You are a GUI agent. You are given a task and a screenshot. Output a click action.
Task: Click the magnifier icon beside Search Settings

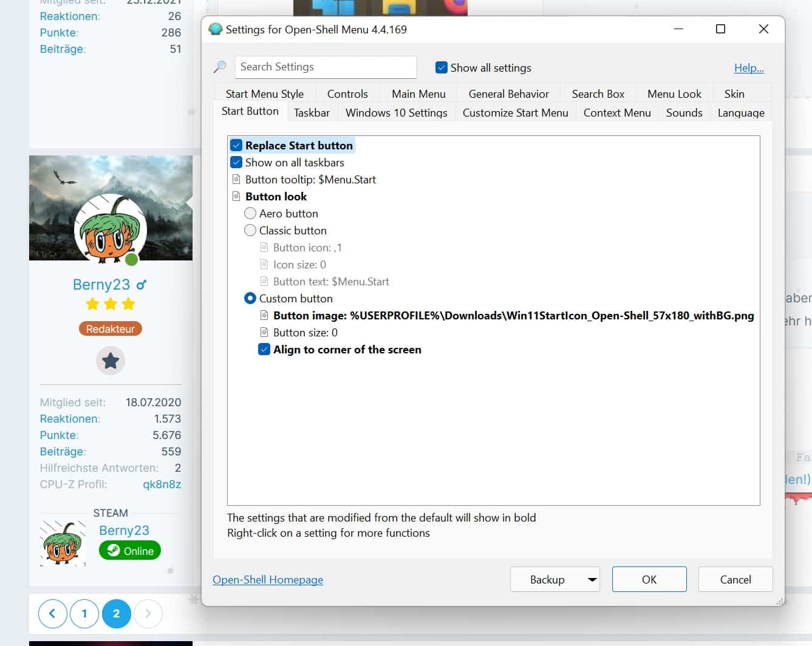point(220,67)
